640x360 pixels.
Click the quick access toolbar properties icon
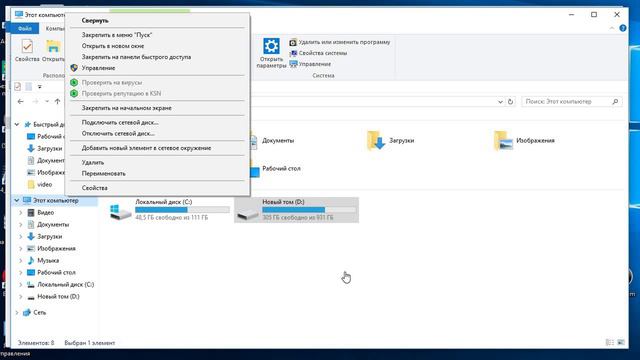[18, 87]
